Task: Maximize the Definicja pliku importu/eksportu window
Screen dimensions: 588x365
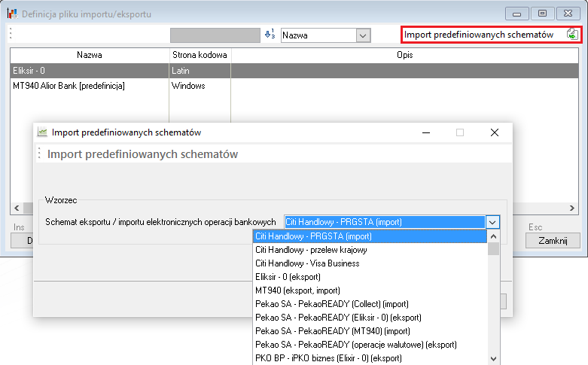Action: click(x=541, y=13)
